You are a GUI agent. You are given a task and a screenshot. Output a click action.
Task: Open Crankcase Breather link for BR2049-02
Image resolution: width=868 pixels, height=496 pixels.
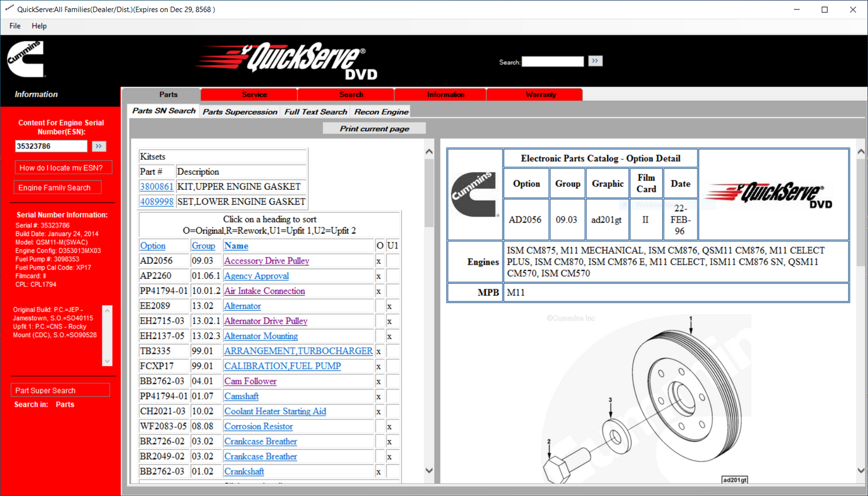point(261,457)
